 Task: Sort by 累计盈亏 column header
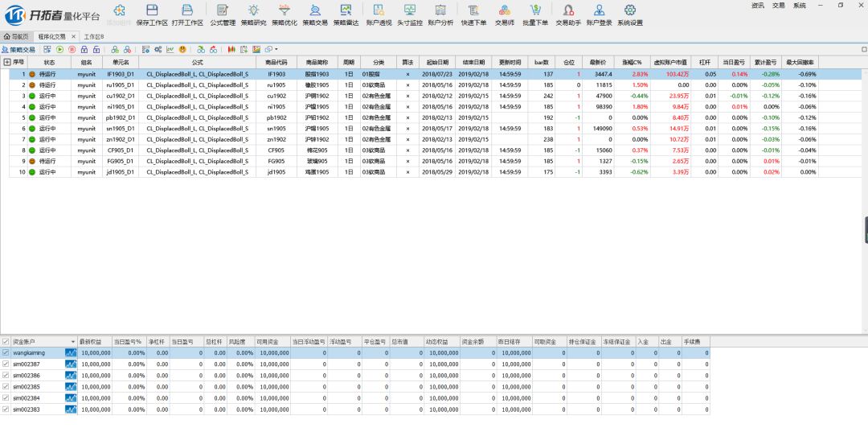pos(766,62)
